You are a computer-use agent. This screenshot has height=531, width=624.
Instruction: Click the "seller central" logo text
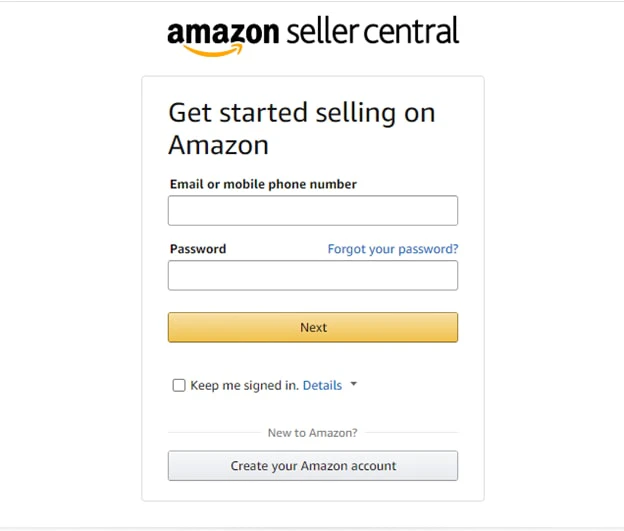tap(372, 30)
